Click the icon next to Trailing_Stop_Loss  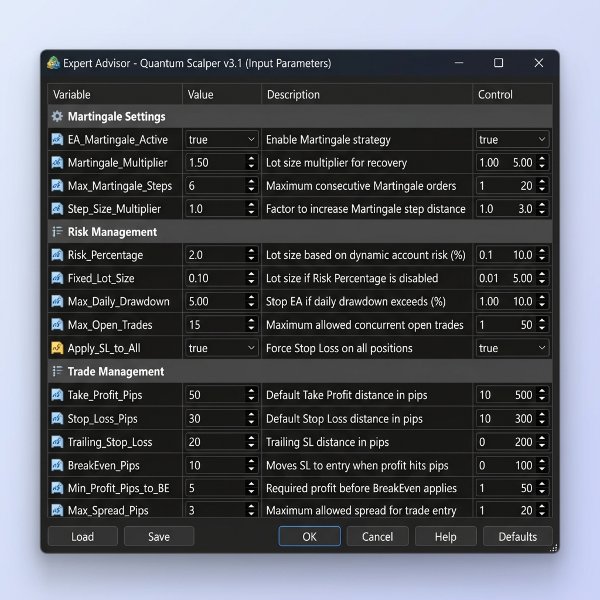(57, 442)
